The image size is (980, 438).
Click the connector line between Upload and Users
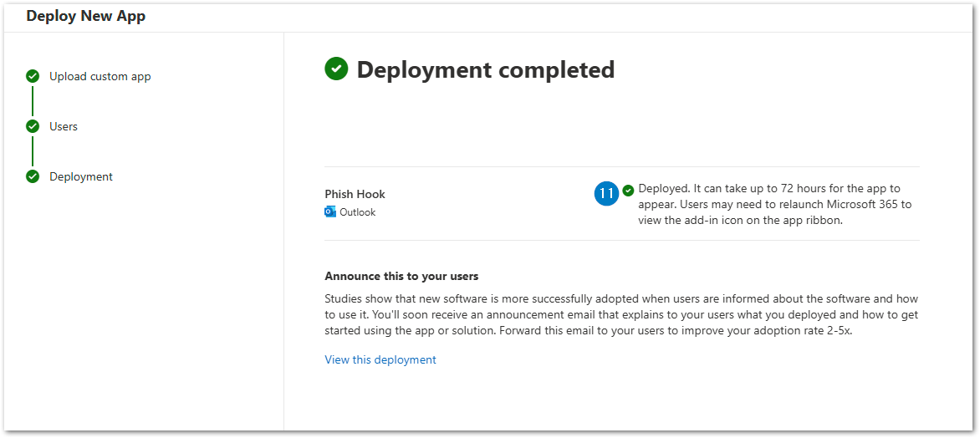click(33, 101)
